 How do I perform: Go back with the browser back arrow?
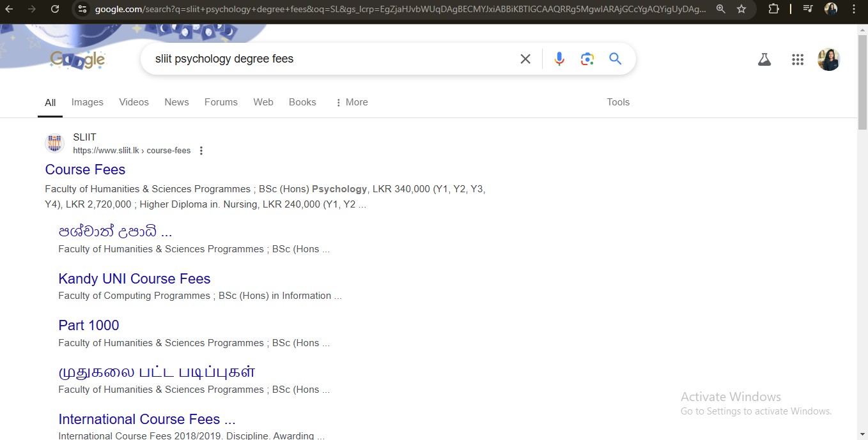pyautogui.click(x=9, y=9)
